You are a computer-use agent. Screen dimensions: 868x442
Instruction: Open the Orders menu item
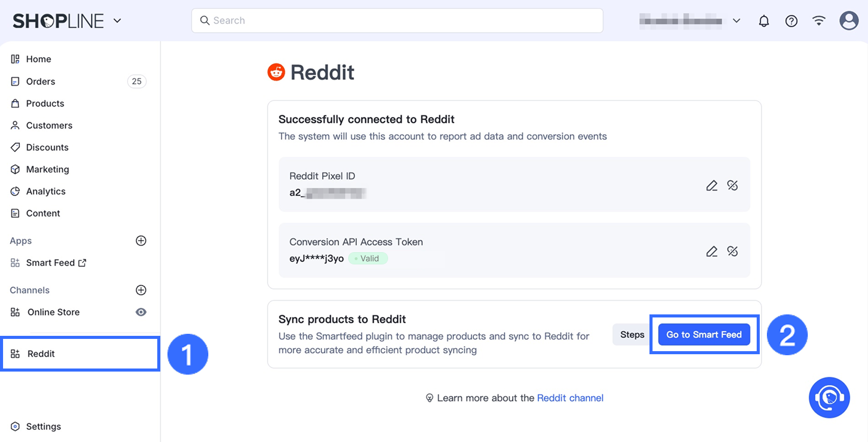40,82
